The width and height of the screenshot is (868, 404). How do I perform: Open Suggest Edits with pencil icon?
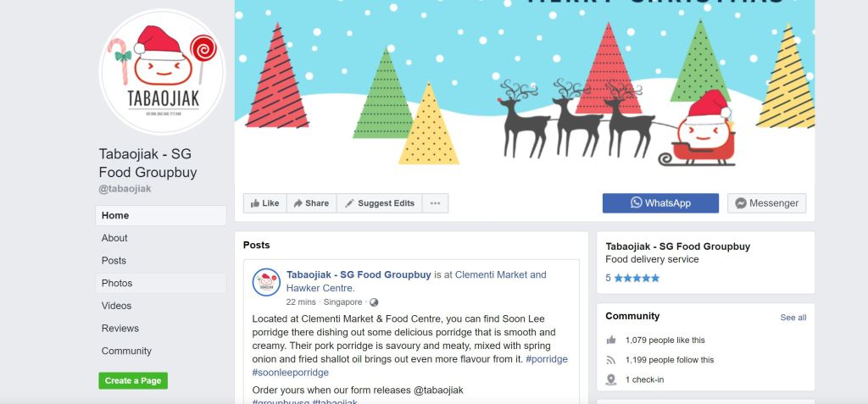click(x=379, y=203)
